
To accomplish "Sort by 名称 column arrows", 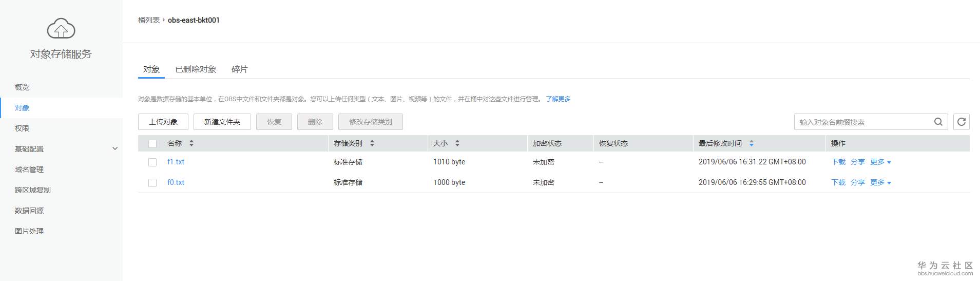I will pyautogui.click(x=191, y=143).
